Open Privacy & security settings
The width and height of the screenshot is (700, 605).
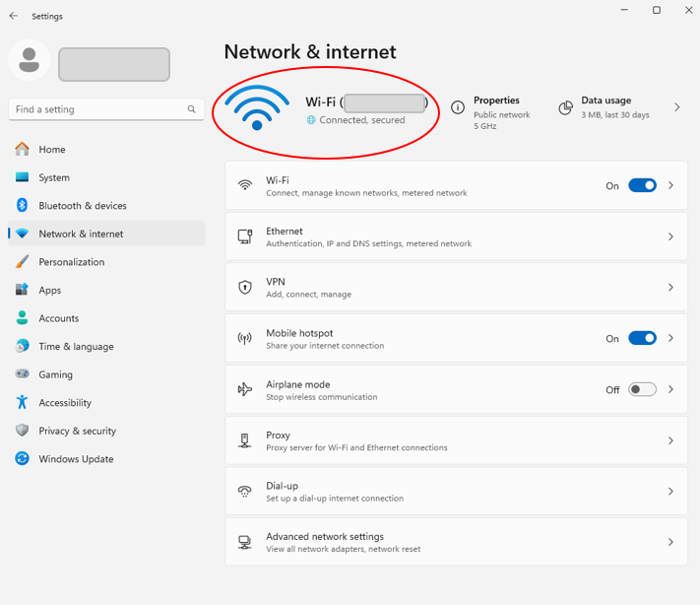click(x=78, y=431)
